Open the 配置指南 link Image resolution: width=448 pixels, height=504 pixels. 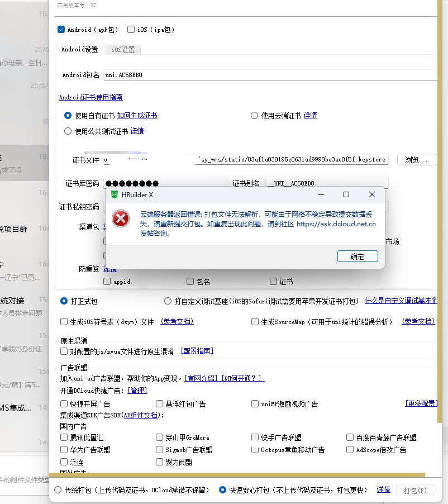click(x=197, y=351)
